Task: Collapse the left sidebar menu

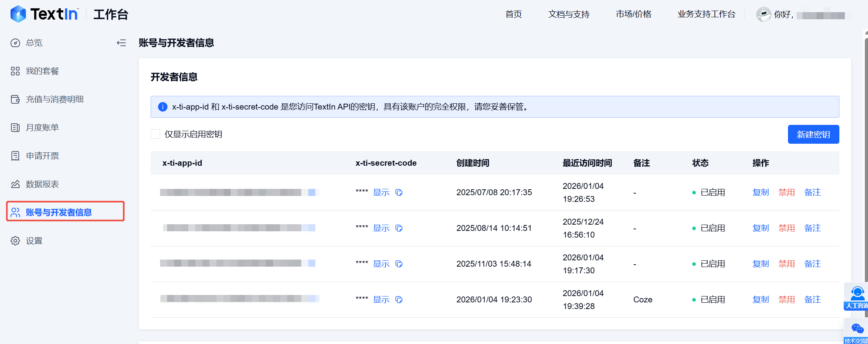Action: point(121,43)
